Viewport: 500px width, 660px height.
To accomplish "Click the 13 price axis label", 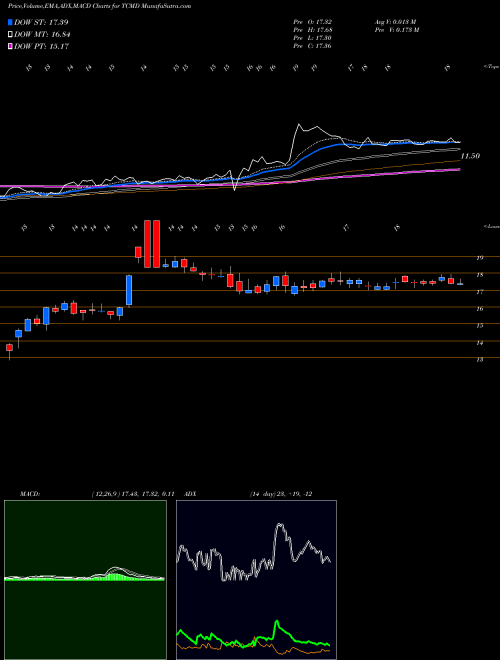I will pyautogui.click(x=480, y=360).
